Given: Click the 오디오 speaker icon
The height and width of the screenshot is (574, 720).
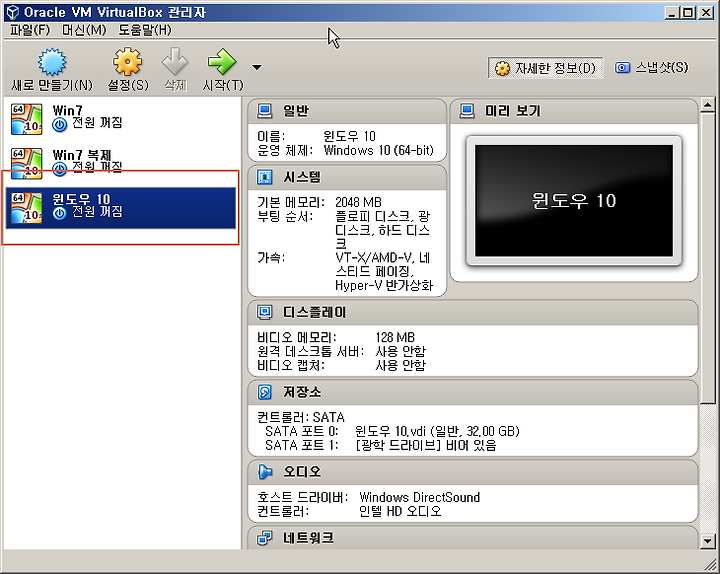Looking at the screenshot, I should 264,472.
